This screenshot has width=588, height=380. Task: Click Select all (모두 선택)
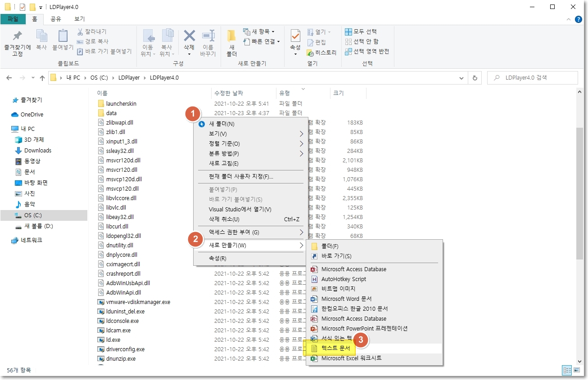(x=361, y=31)
